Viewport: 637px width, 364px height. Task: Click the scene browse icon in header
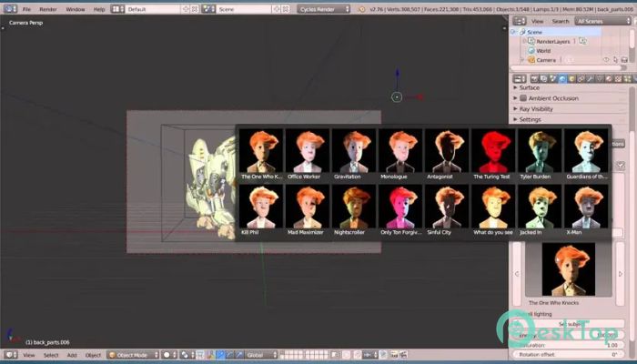[208, 9]
